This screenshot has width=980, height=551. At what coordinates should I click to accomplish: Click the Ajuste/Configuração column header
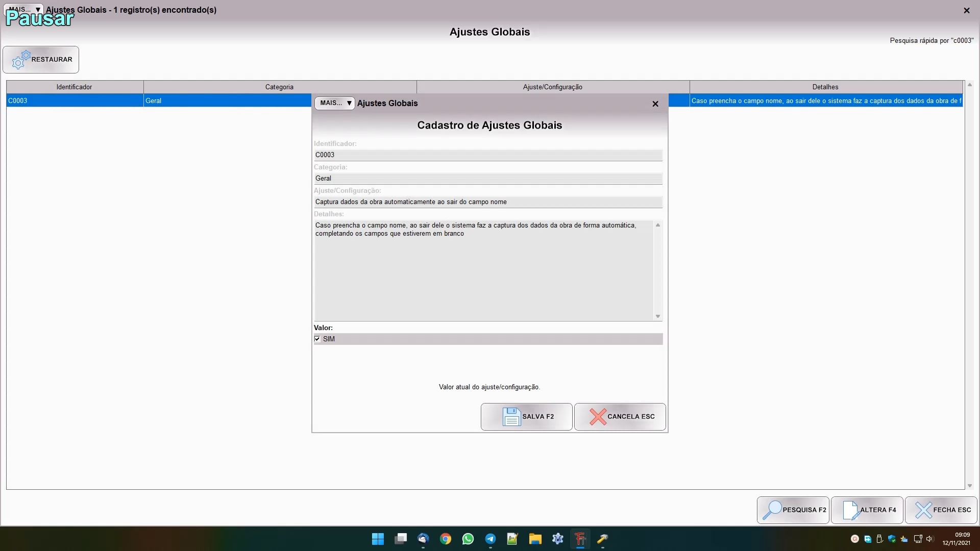552,87
